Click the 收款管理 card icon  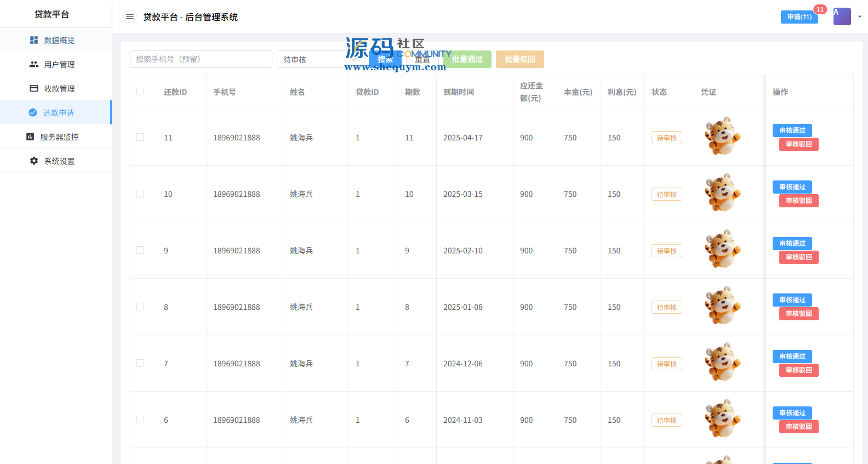pyautogui.click(x=34, y=88)
